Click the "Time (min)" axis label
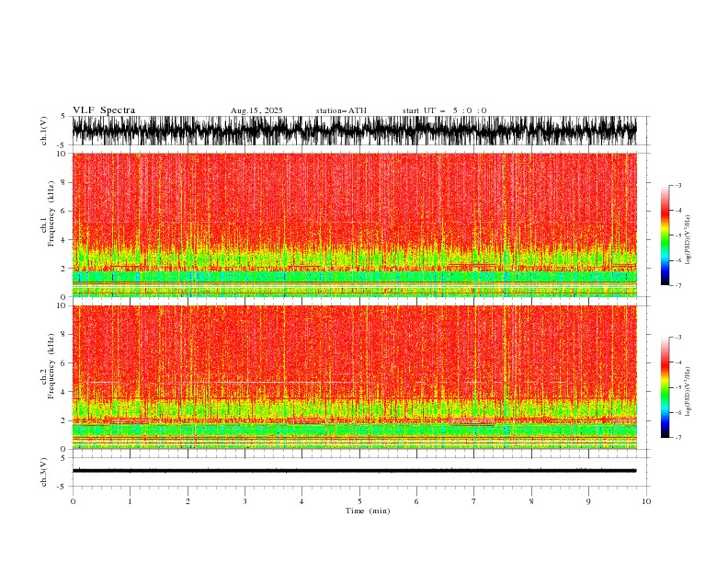 (x=368, y=511)
